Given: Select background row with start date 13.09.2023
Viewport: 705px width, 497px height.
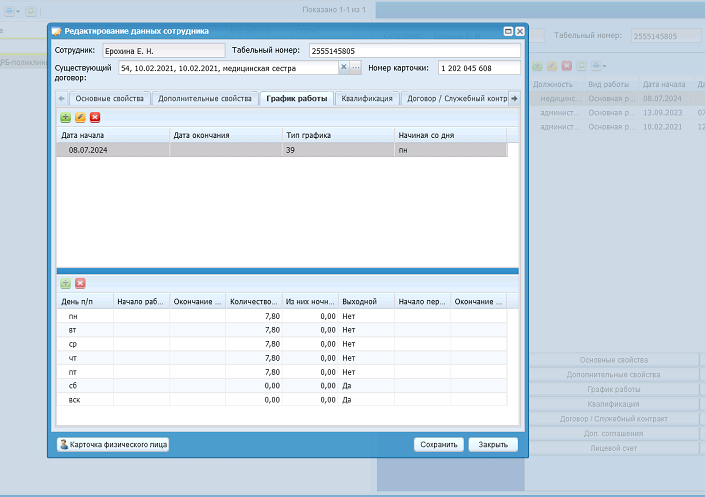Looking at the screenshot, I should [617, 112].
